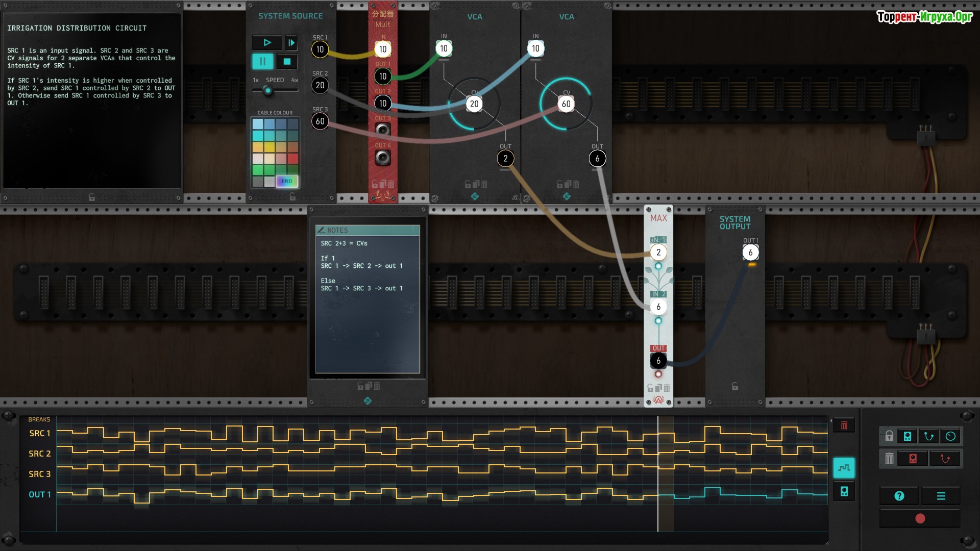Click the cyan lock-cables icon button

pyautogui.click(x=929, y=436)
